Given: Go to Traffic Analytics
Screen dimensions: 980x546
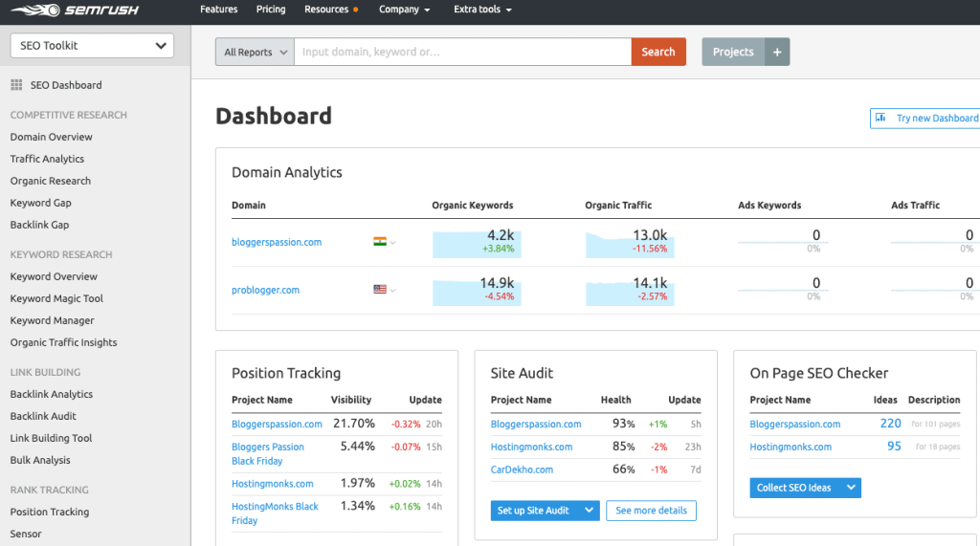Looking at the screenshot, I should pos(47,159).
